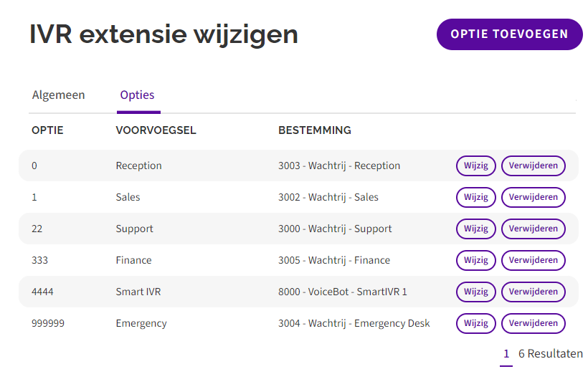Delete the Reception option
Image resolution: width=588 pixels, height=369 pixels.
(533, 166)
